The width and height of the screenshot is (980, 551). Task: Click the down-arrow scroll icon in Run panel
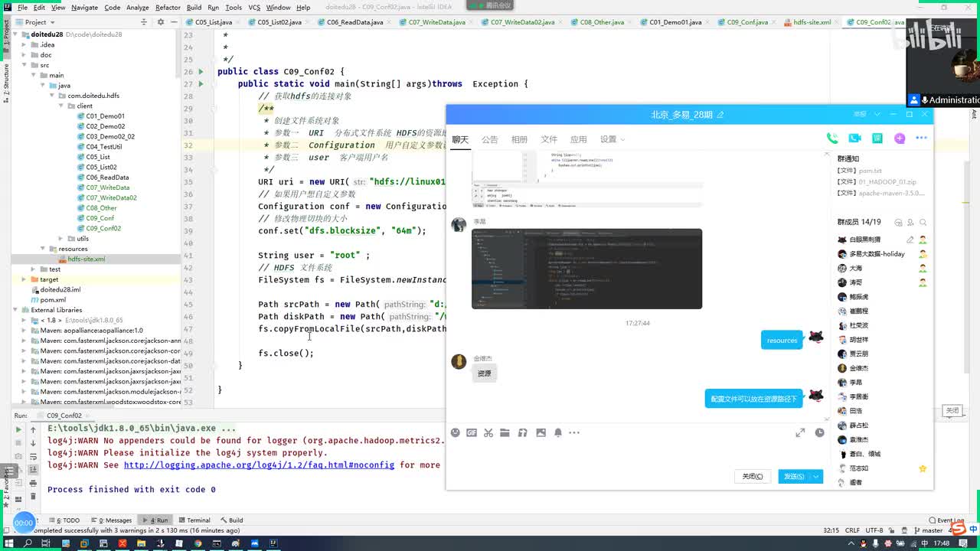pyautogui.click(x=33, y=443)
